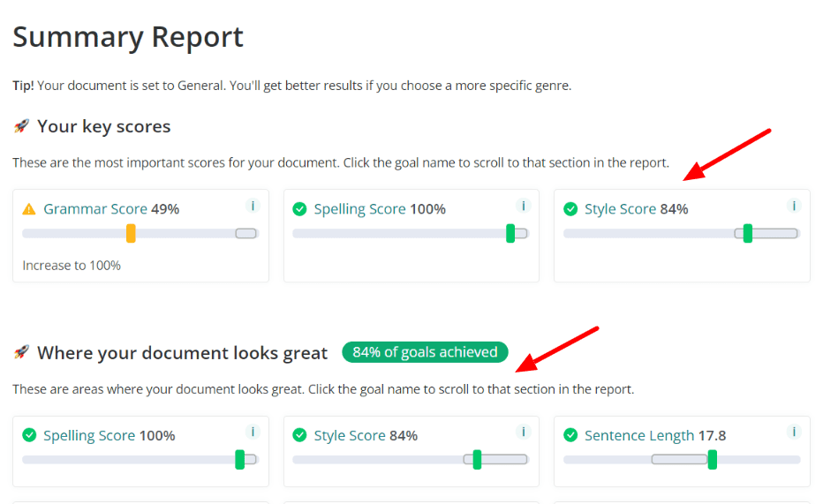
Task: Click info icon on lower Style Score card
Action: (x=523, y=432)
